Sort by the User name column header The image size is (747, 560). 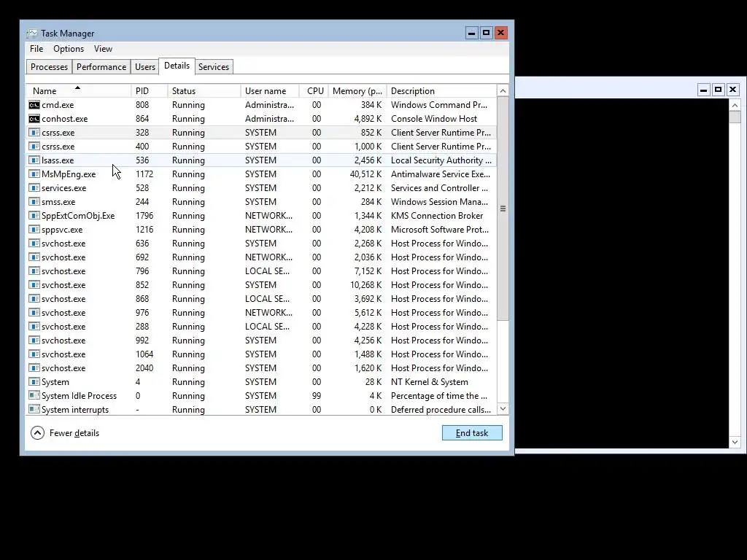click(270, 90)
